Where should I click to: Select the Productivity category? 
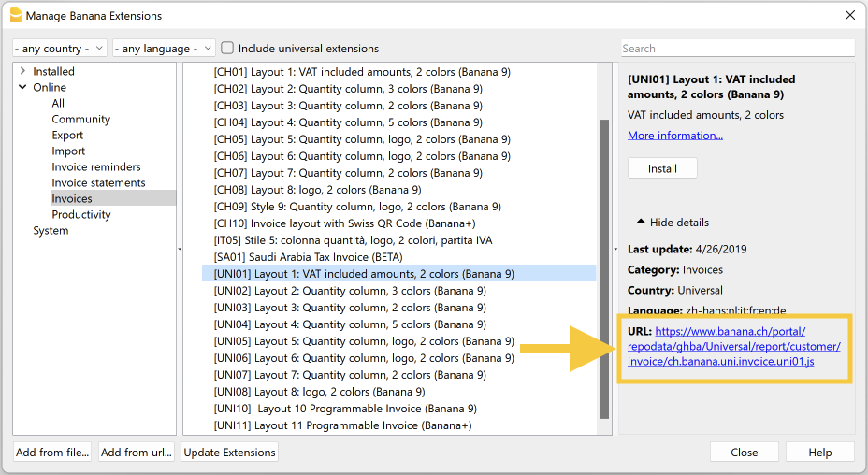(x=81, y=214)
